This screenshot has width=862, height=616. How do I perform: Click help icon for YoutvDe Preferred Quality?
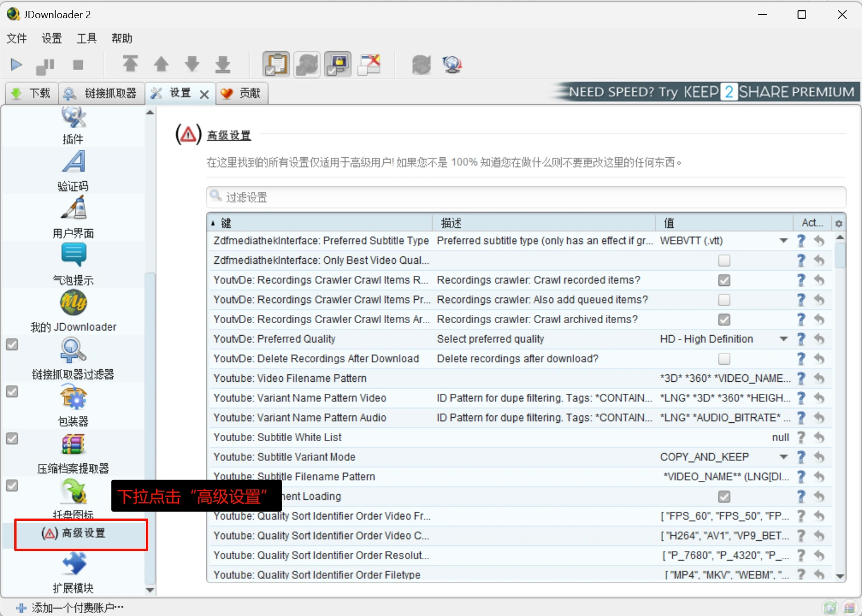[x=801, y=339]
